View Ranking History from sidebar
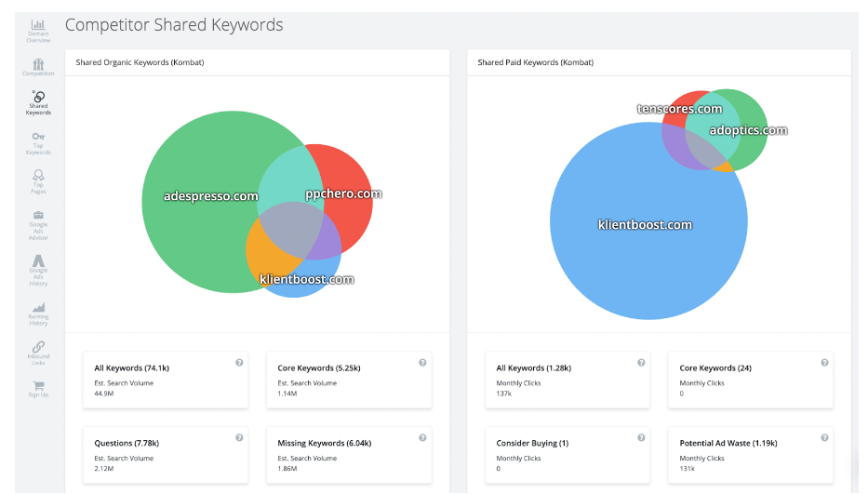The width and height of the screenshot is (868, 494). [x=38, y=314]
